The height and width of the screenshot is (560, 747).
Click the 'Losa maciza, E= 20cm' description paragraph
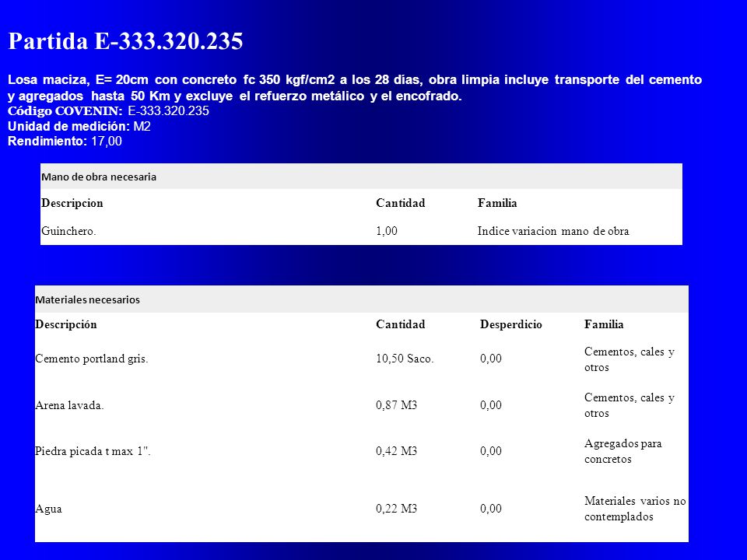[355, 88]
